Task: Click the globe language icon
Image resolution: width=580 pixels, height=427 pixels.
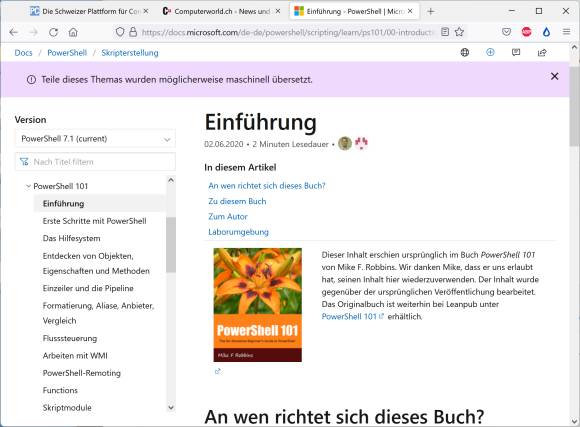Action: click(465, 53)
